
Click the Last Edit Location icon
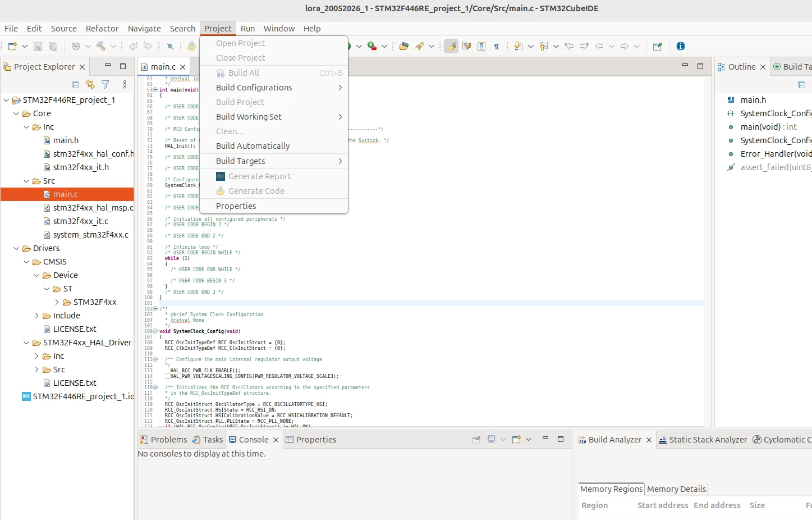pyautogui.click(x=569, y=46)
